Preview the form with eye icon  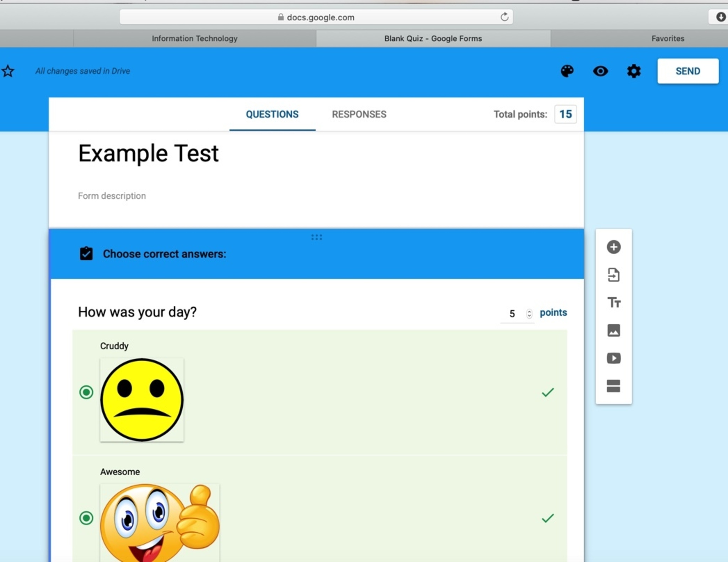tap(600, 71)
